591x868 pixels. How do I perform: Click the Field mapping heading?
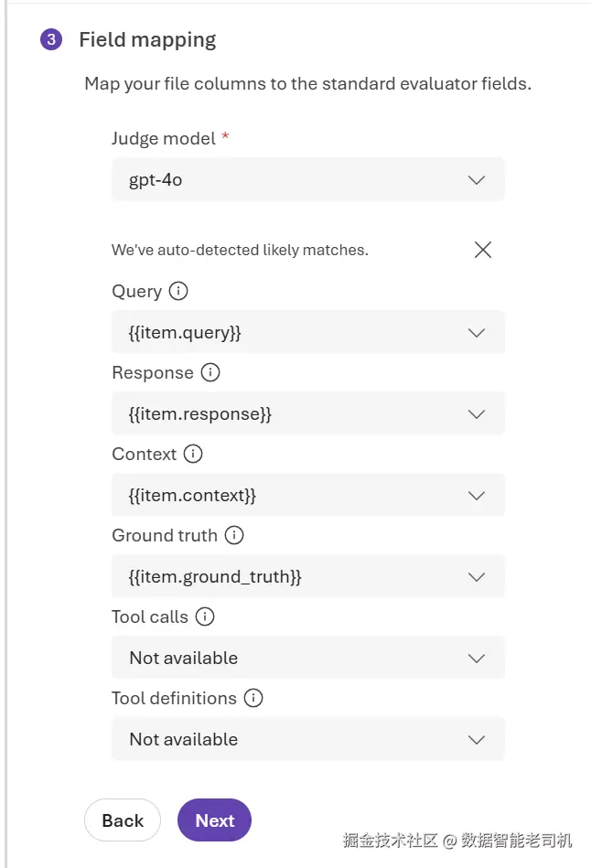pyautogui.click(x=147, y=40)
